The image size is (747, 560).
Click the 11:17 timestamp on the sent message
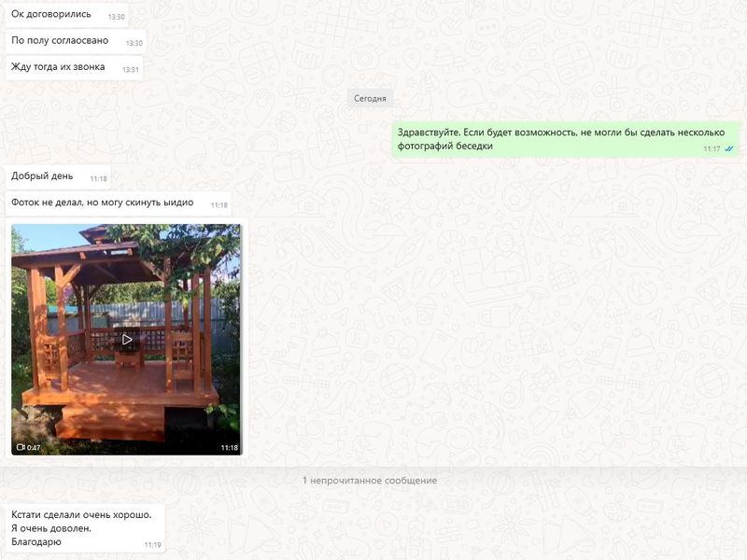712,148
